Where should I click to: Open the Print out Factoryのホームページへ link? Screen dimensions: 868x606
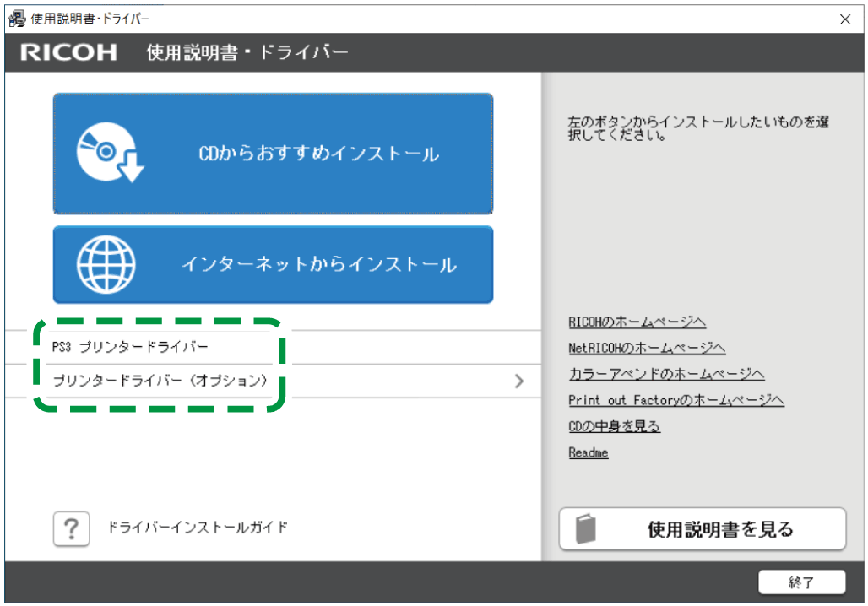coord(676,399)
